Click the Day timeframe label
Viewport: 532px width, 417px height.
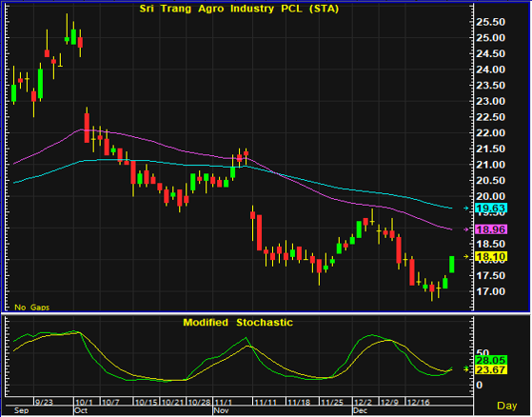click(x=507, y=406)
